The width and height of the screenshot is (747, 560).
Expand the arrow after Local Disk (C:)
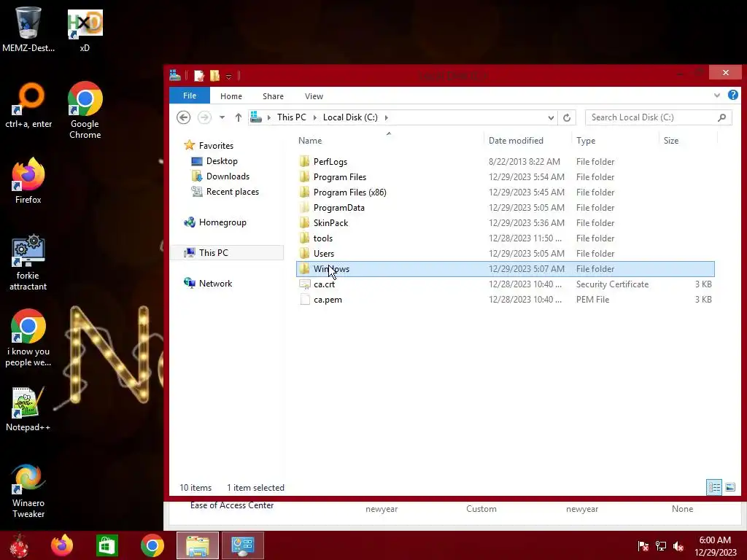point(387,117)
